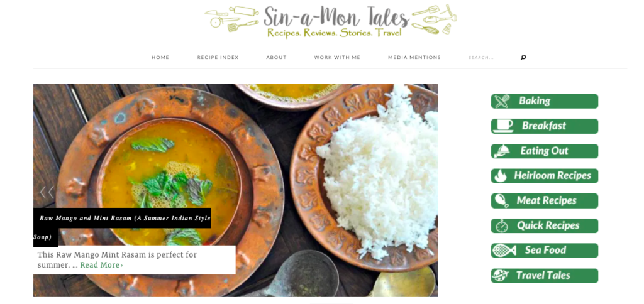Click the rolling pin Baking icon
The width and height of the screenshot is (644, 304).
[x=502, y=101]
